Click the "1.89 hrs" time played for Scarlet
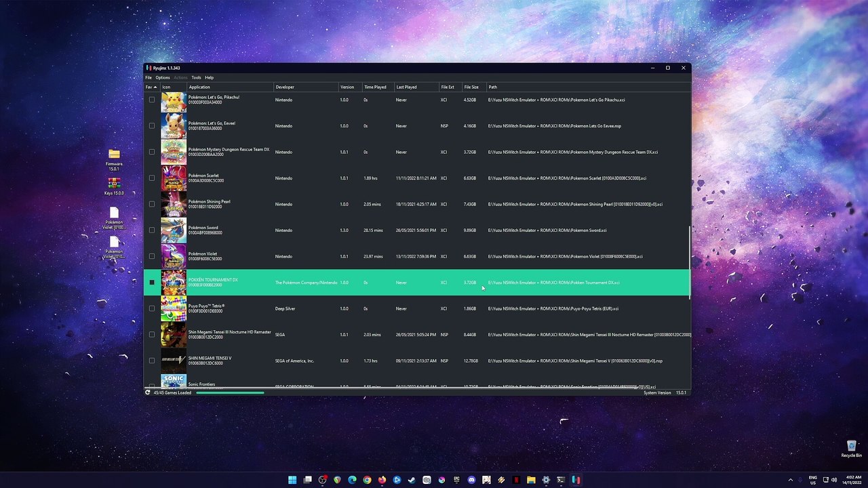868x488 pixels. click(x=370, y=178)
